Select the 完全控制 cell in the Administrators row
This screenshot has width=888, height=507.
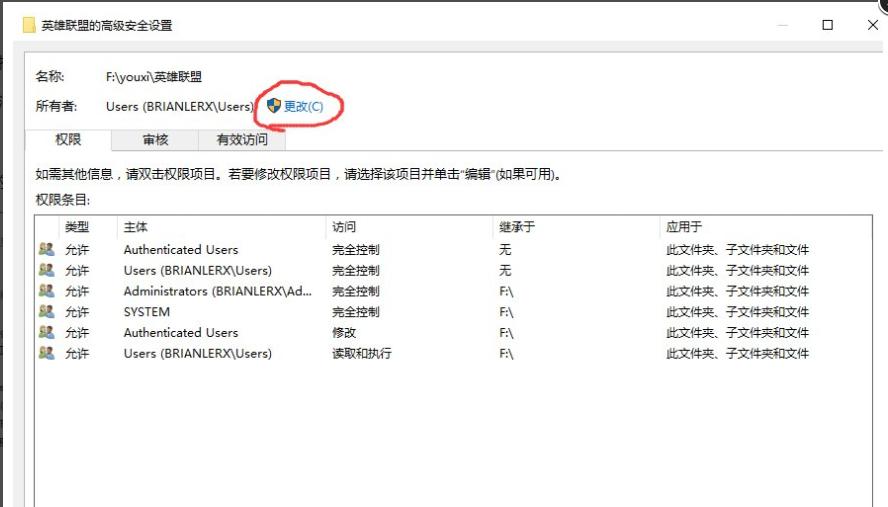coord(356,291)
